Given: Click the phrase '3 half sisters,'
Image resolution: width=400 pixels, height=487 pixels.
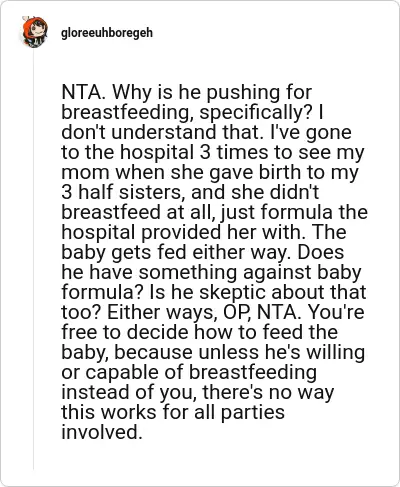Looking at the screenshot, I should pos(123,192).
